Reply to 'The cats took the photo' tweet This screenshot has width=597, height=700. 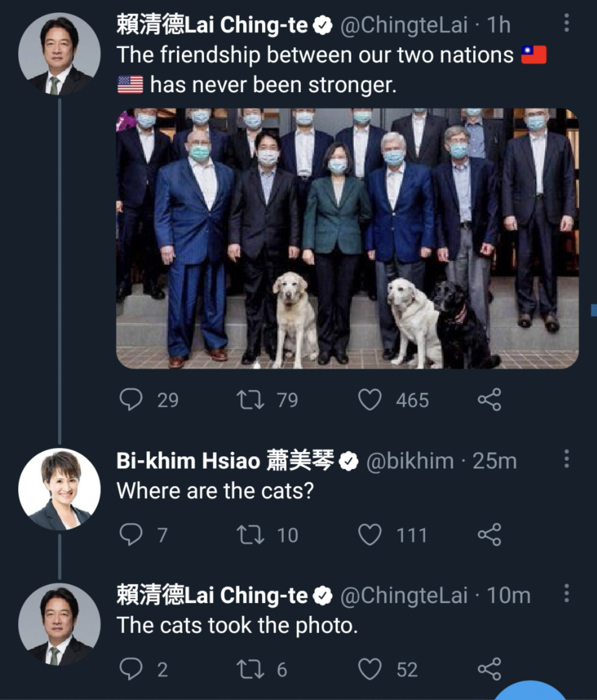(131, 669)
